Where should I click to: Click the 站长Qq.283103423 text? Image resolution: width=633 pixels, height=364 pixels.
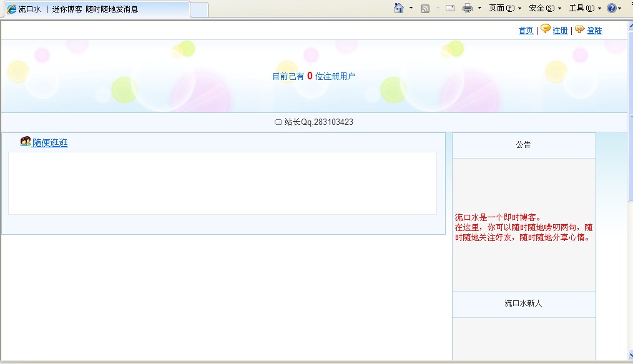[x=318, y=122]
